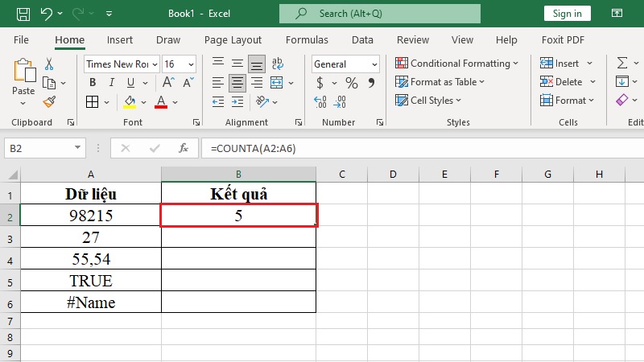Click the Insert Function fx icon

(x=184, y=148)
